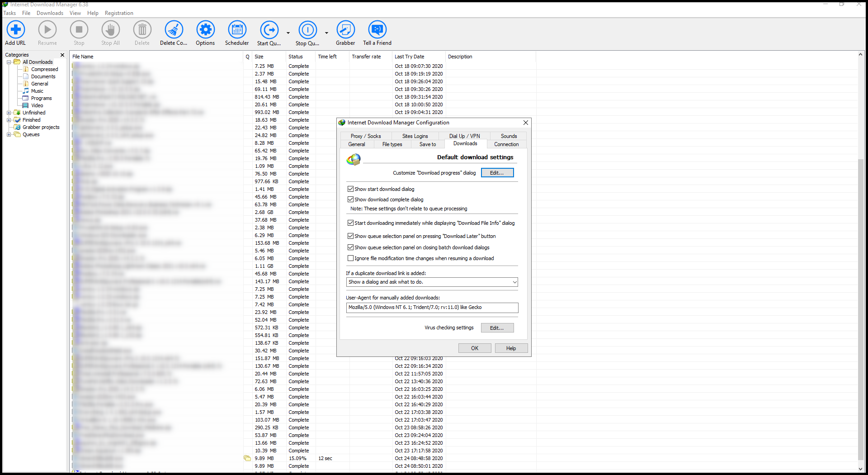This screenshot has width=868, height=475.
Task: Open the duplicate download link dropdown
Action: (432, 282)
